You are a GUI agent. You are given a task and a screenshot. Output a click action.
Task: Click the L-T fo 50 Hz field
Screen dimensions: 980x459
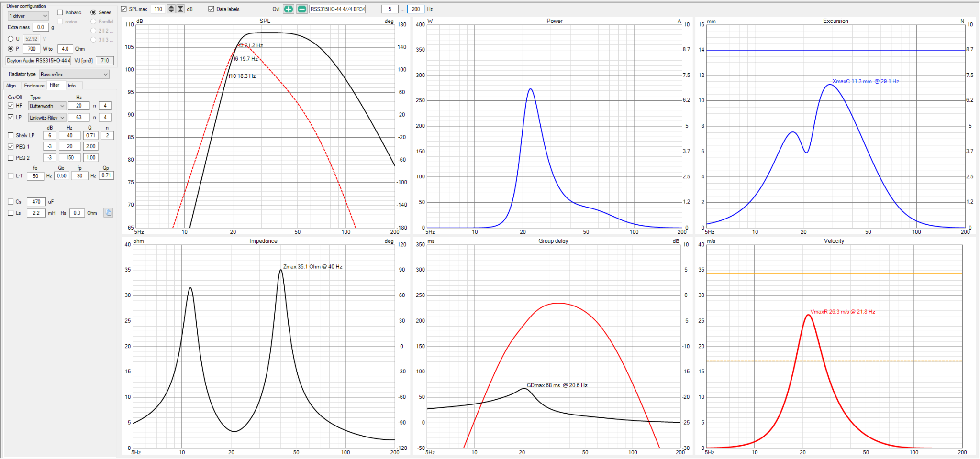tap(35, 175)
